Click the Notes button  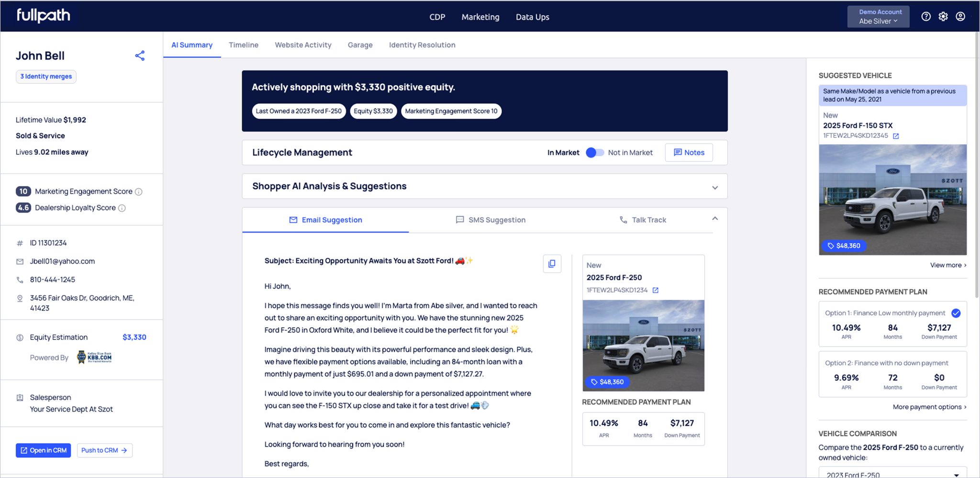(x=689, y=153)
